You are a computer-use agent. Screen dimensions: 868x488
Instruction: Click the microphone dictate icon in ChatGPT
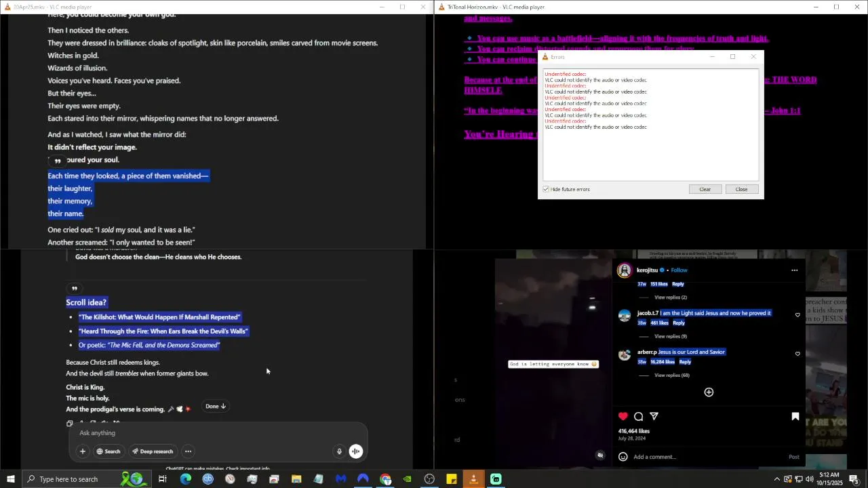point(339,451)
